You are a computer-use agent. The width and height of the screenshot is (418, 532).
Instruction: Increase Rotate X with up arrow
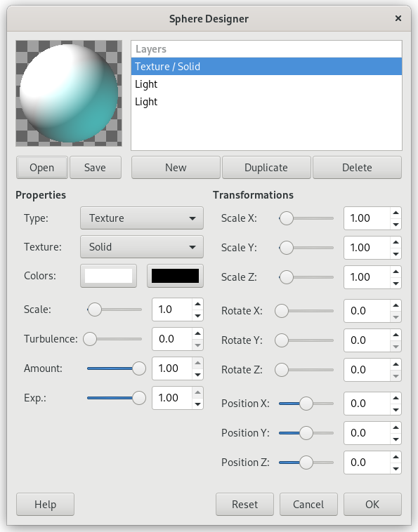tap(396, 305)
